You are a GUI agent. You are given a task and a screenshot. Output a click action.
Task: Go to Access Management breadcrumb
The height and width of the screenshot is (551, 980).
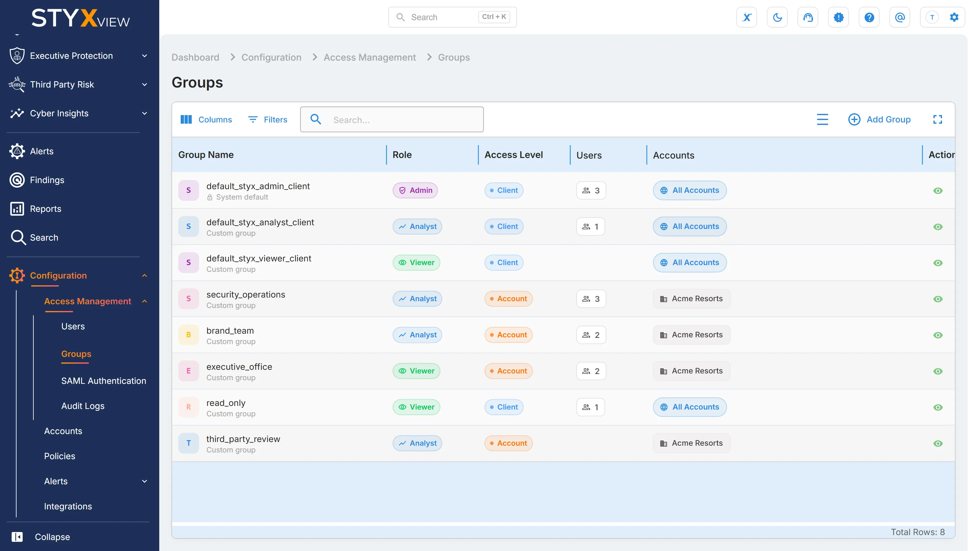[369, 58]
